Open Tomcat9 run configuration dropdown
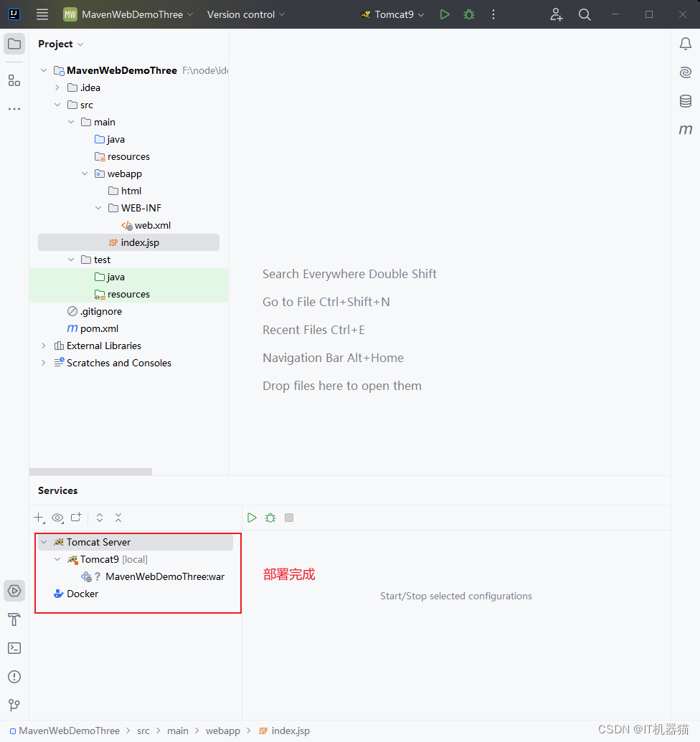 point(392,14)
